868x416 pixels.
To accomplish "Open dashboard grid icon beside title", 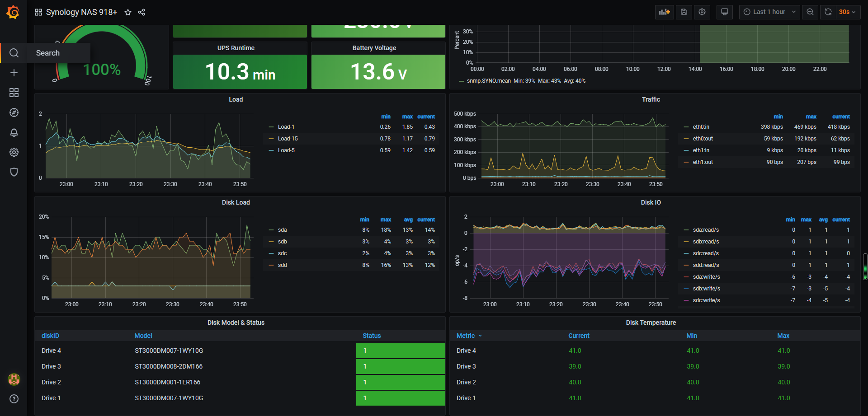I will [38, 12].
